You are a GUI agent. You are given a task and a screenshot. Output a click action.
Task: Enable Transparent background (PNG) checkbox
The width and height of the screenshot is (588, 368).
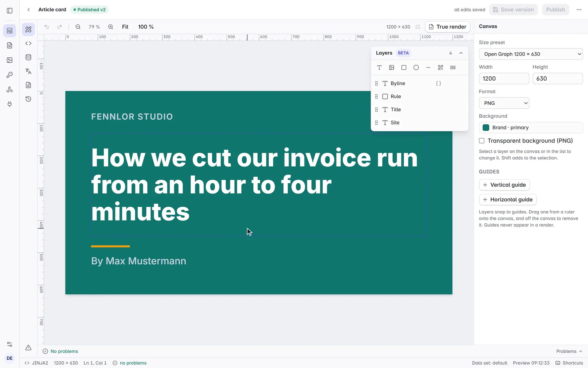[x=482, y=141]
